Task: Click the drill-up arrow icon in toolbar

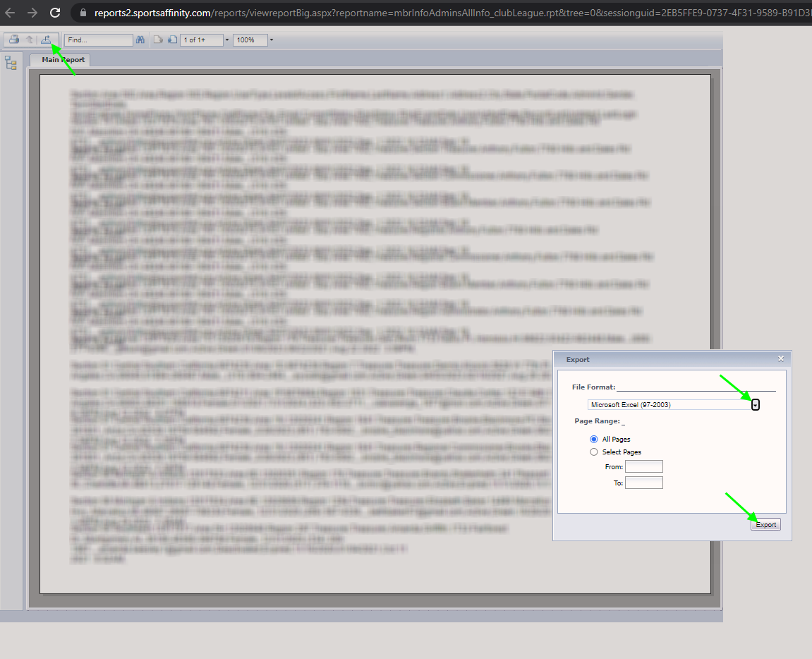Action: click(30, 40)
